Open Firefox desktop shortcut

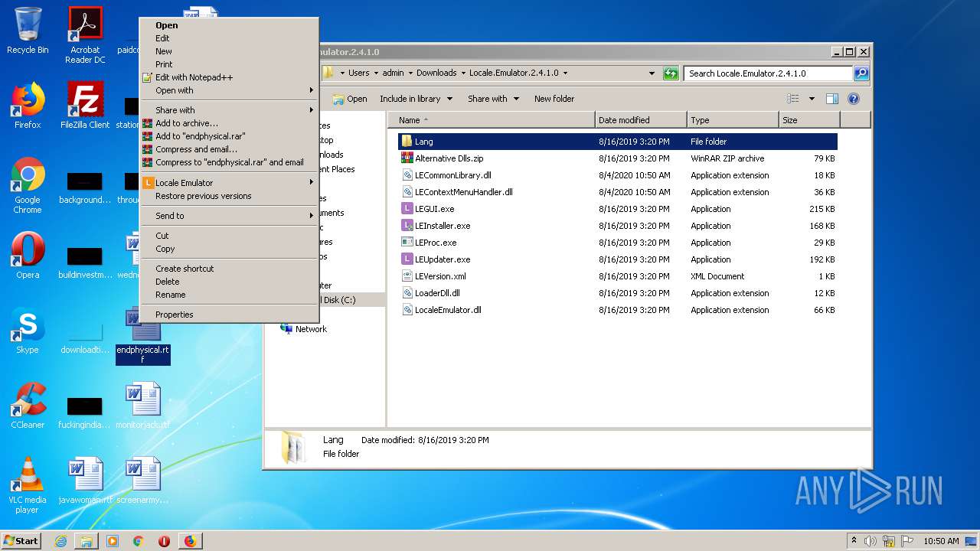point(28,106)
